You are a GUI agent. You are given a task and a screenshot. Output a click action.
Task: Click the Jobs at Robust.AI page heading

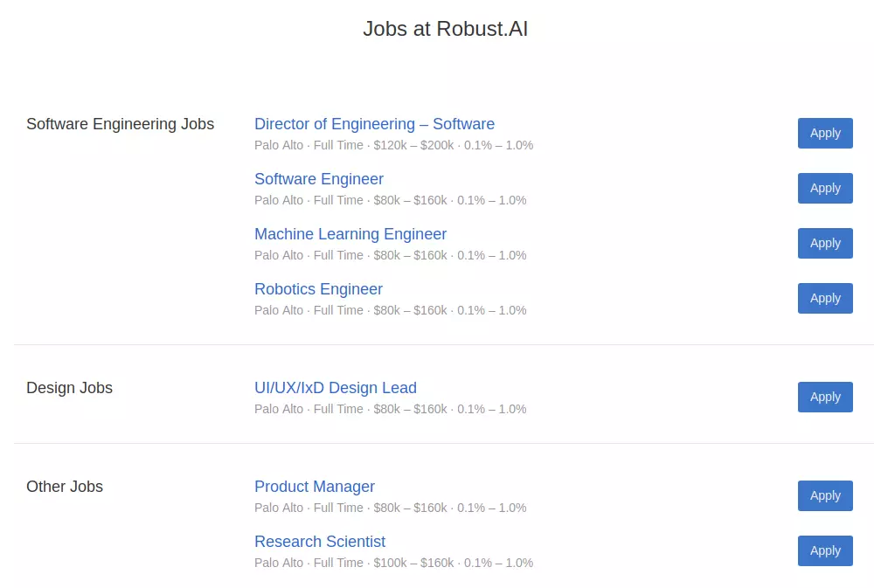pos(445,29)
